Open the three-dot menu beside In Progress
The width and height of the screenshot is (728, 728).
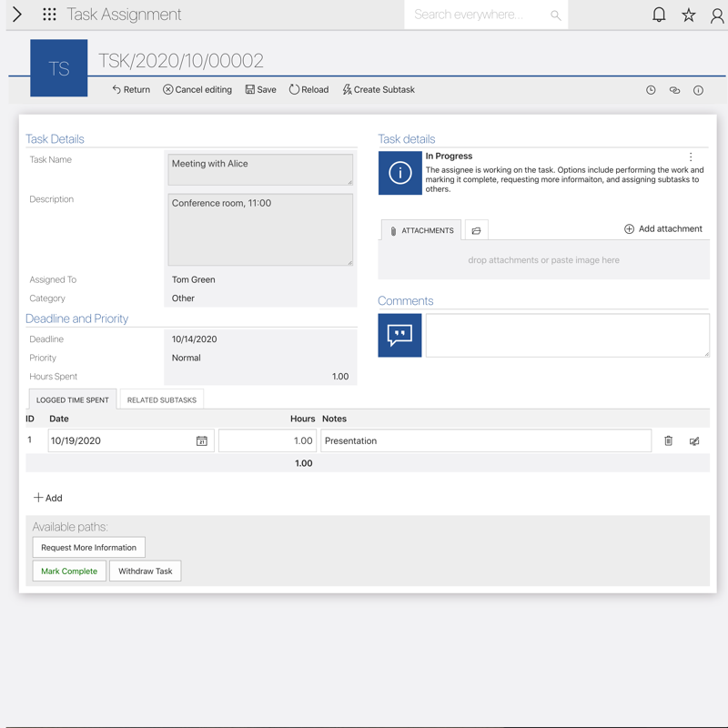[x=691, y=157]
